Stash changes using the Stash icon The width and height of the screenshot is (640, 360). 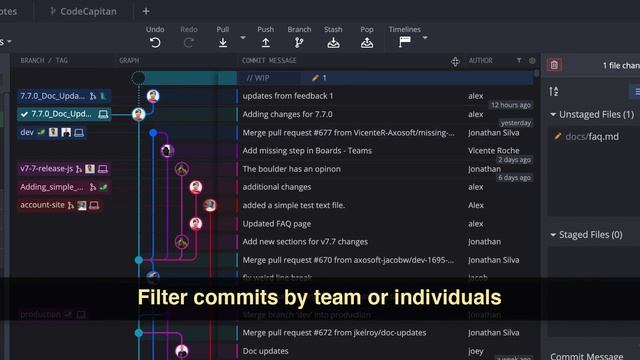click(333, 42)
